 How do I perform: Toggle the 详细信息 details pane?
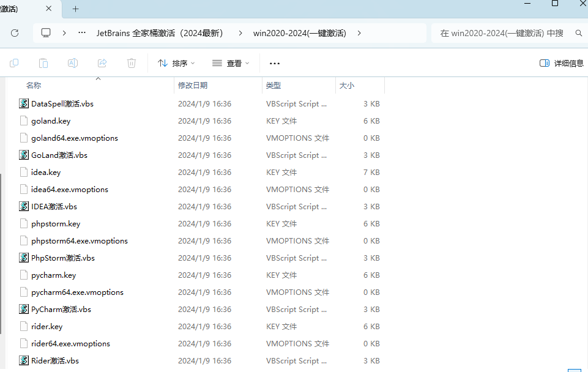click(561, 64)
